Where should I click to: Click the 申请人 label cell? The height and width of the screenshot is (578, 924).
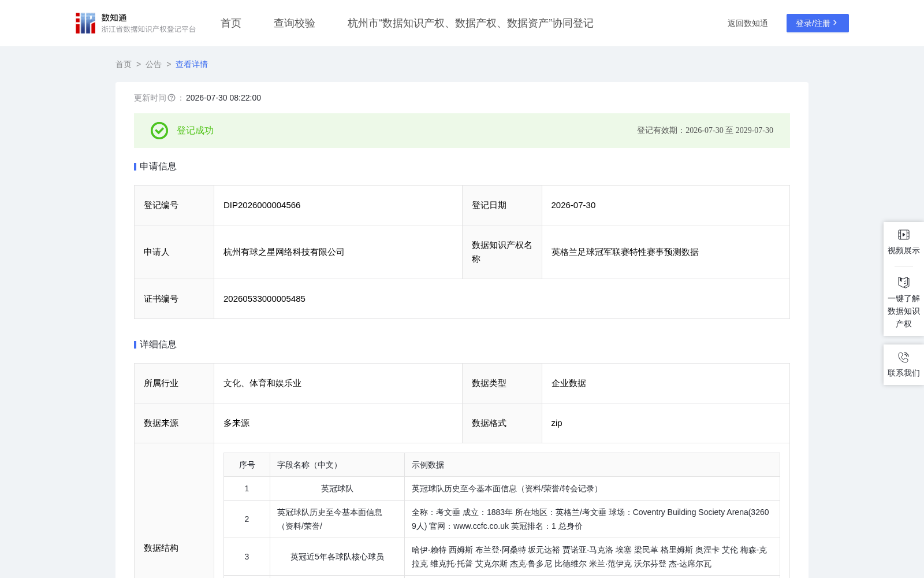174,252
